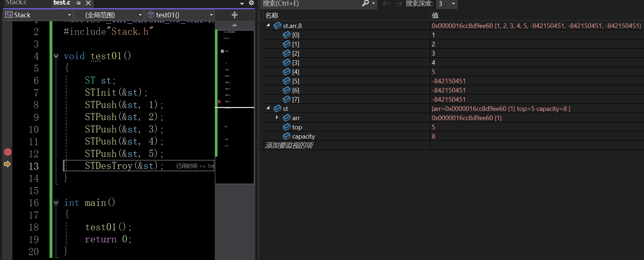Click the value 8 of capacity
Image resolution: width=644 pixels, height=260 pixels.
(433, 136)
